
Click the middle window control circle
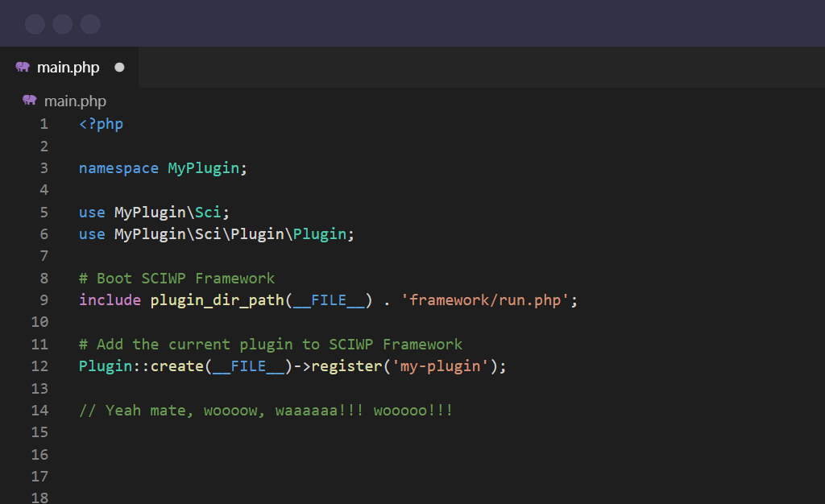(62, 23)
